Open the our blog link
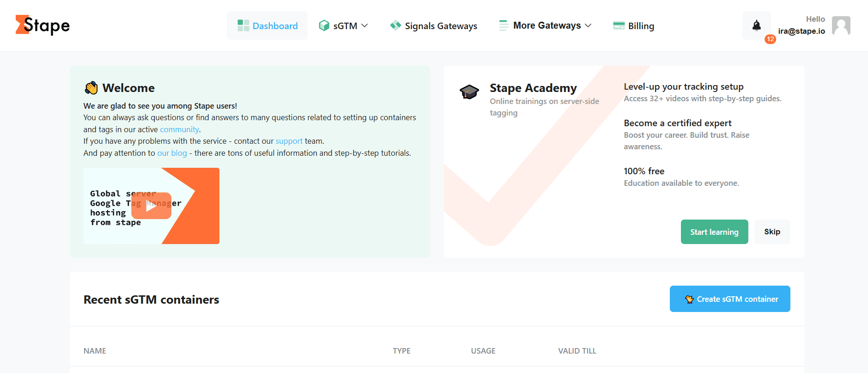868x373 pixels. pos(172,153)
